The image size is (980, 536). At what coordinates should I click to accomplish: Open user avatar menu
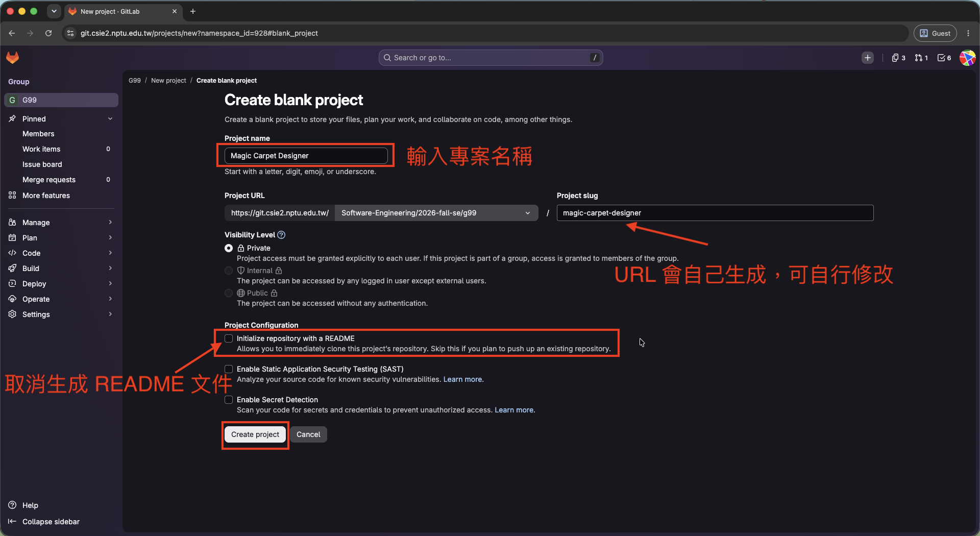coord(967,58)
